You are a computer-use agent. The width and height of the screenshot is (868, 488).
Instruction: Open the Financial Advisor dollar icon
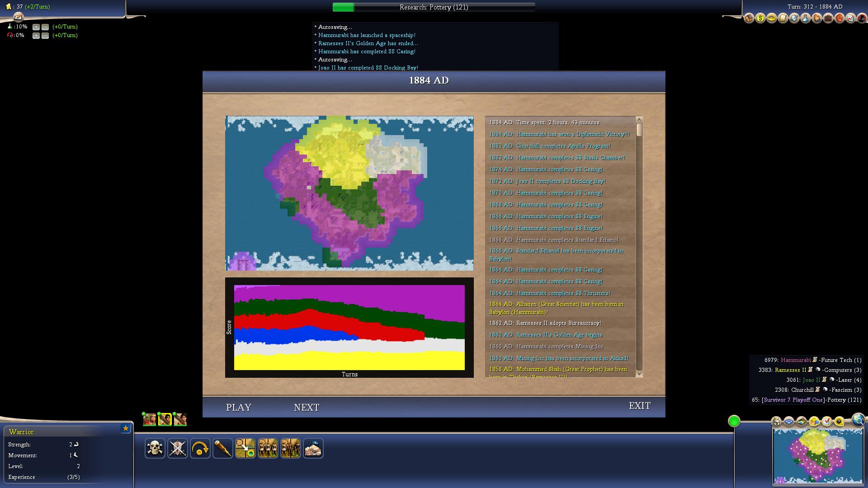(760, 18)
